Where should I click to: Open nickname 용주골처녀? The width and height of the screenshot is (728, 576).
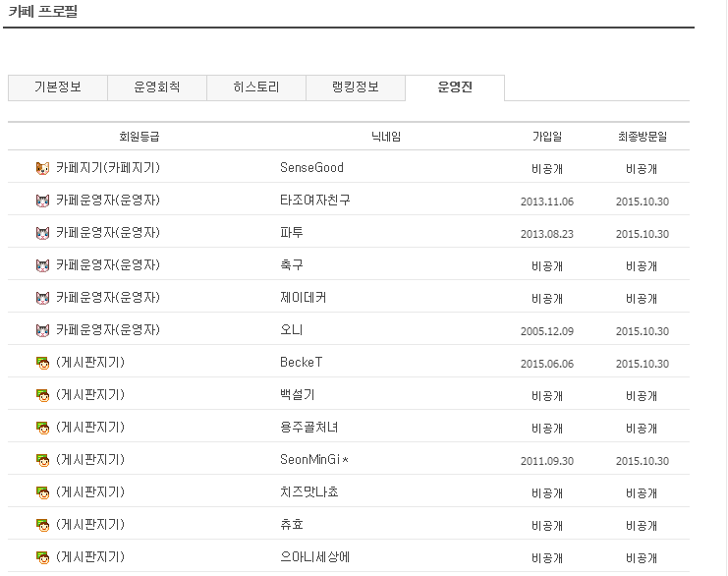309,428
